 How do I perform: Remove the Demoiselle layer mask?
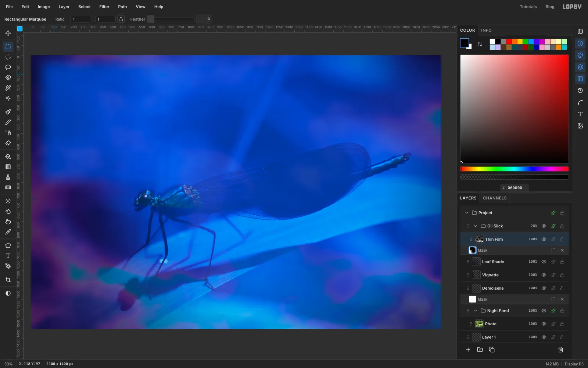coord(562,299)
